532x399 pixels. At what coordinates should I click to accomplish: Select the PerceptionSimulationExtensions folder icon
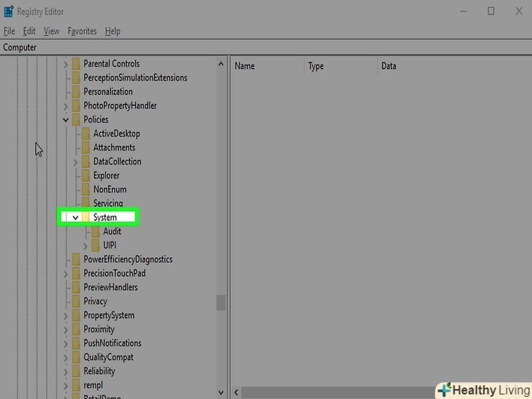76,77
